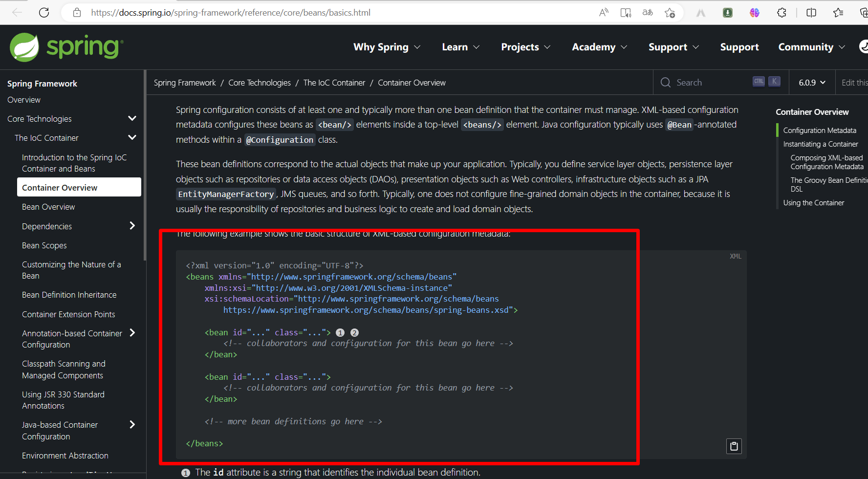View site information lock icon
Screen dimensions: 868x479
tap(77, 13)
